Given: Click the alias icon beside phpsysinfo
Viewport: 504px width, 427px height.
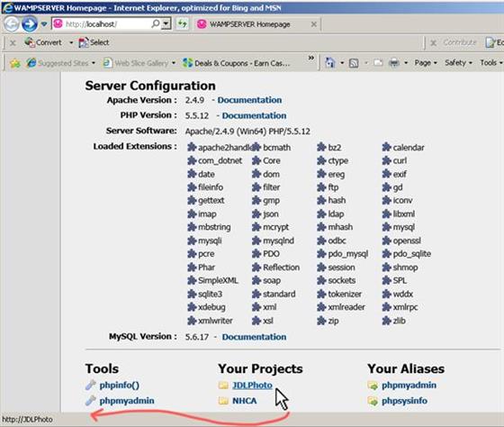Looking at the screenshot, I should [x=373, y=401].
